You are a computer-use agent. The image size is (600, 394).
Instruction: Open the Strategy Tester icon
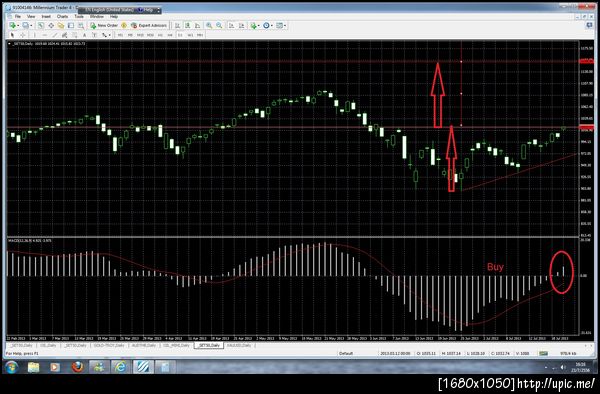click(81, 26)
